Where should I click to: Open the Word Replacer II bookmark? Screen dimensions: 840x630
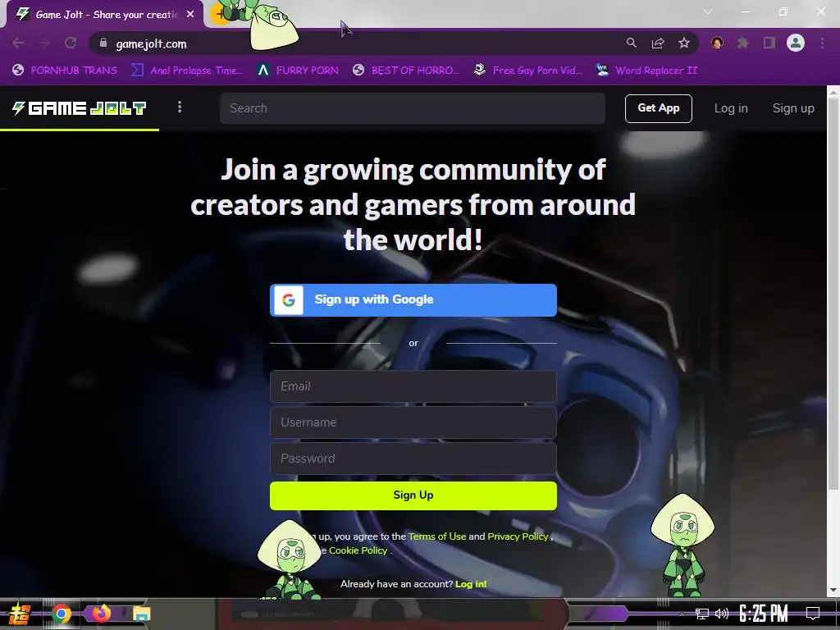[x=646, y=71]
